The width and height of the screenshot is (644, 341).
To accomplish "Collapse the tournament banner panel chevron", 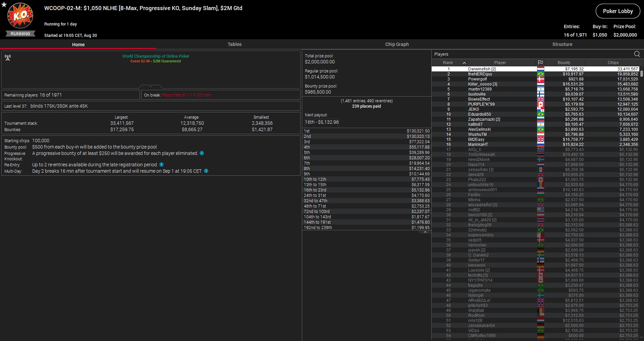I will click(x=151, y=87).
